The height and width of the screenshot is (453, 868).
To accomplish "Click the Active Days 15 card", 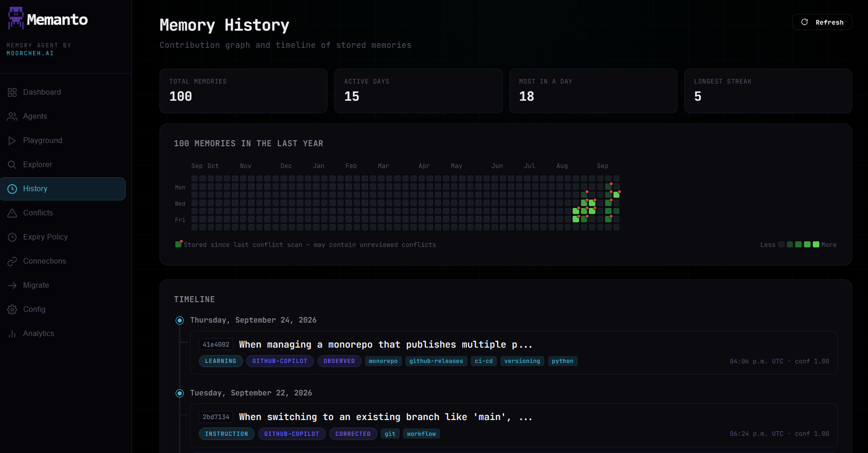I will (418, 91).
